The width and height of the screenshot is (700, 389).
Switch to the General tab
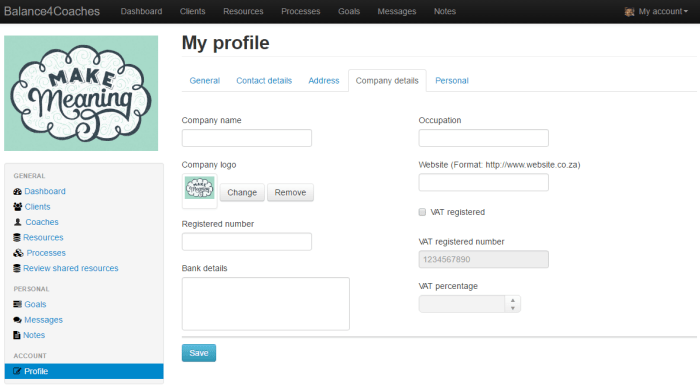(x=204, y=81)
